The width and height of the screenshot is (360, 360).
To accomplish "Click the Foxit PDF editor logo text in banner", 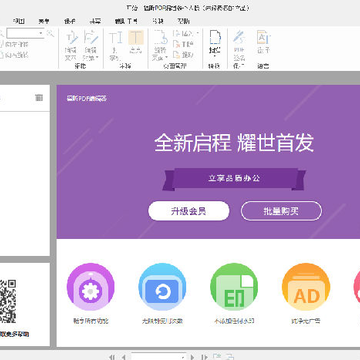I will click(x=87, y=98).
